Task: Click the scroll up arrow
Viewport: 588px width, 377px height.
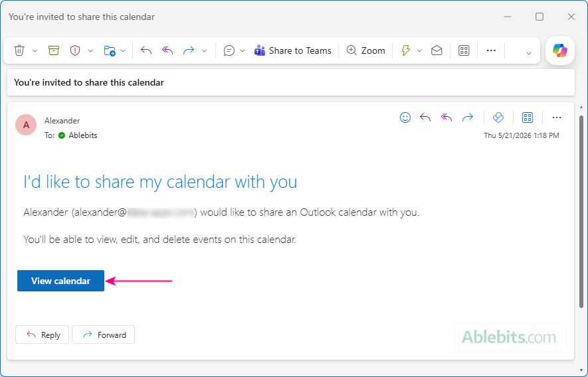Action: pyautogui.click(x=581, y=107)
